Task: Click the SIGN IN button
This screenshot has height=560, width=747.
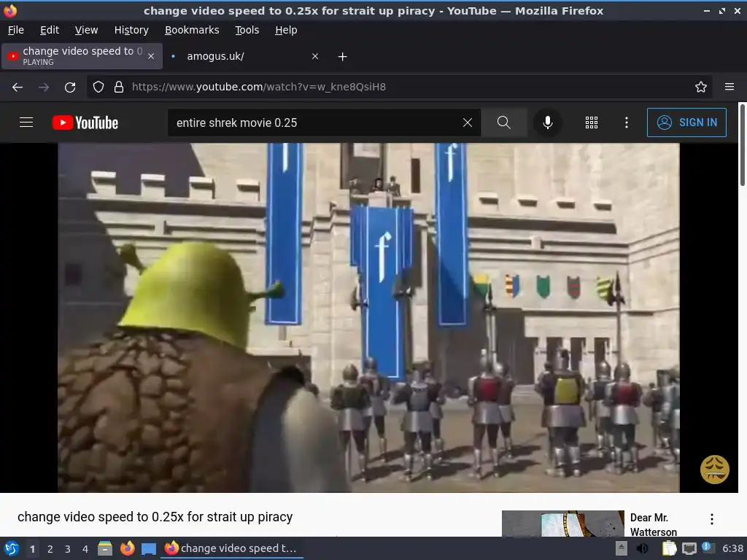Action: coord(686,122)
